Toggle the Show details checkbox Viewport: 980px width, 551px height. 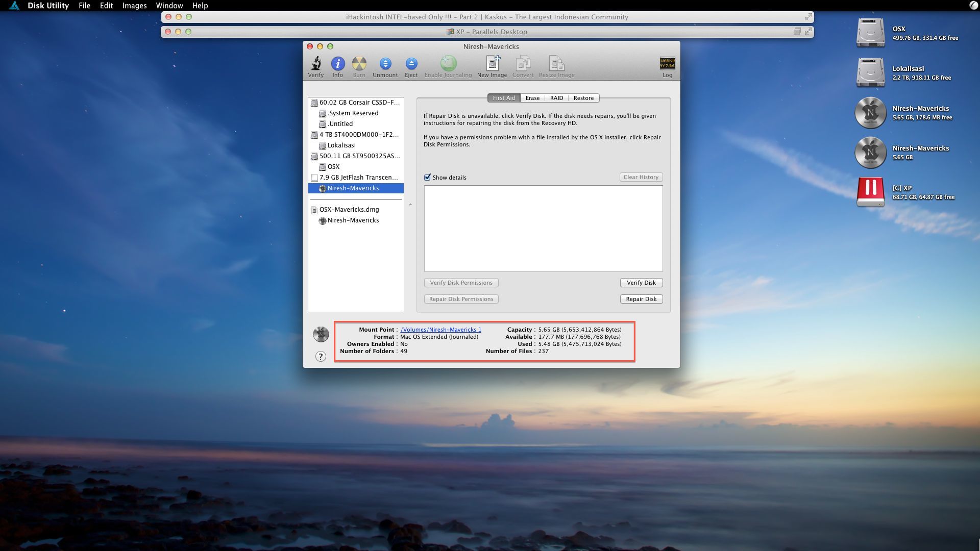[x=427, y=178]
